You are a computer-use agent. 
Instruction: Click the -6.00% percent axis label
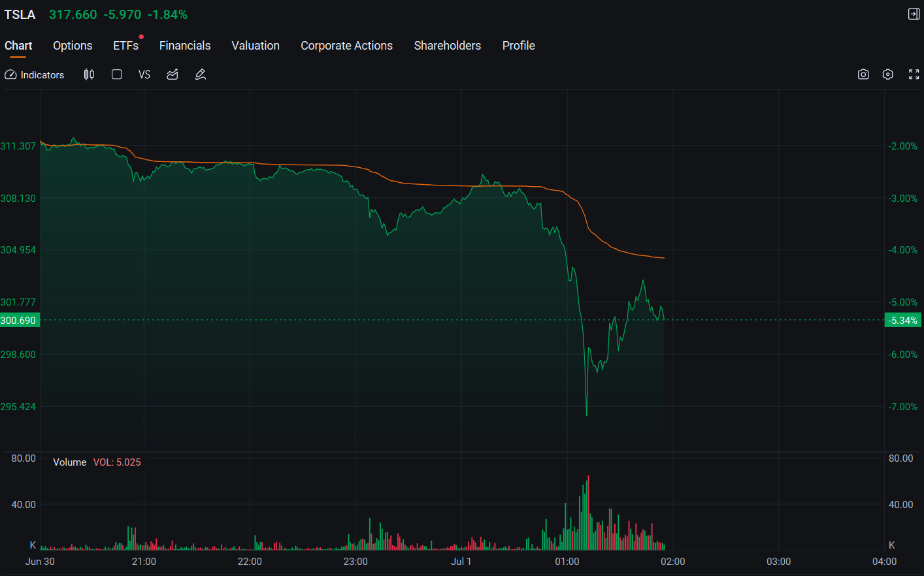[903, 355]
